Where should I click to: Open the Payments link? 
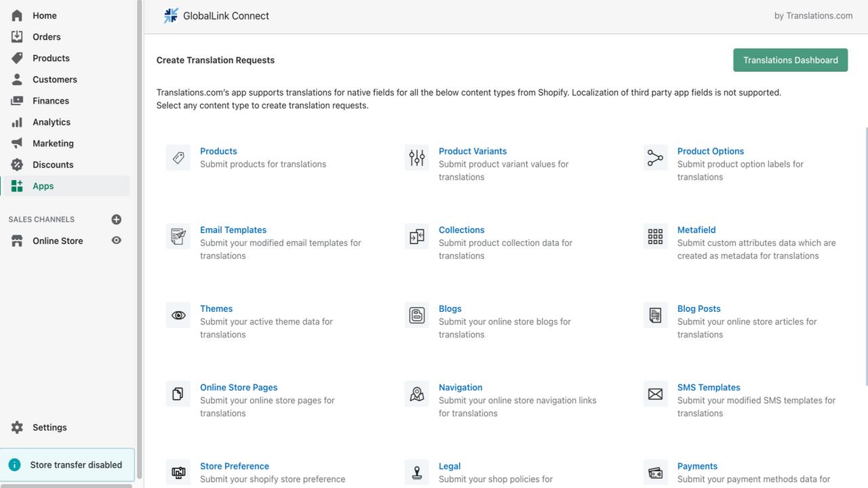point(697,466)
